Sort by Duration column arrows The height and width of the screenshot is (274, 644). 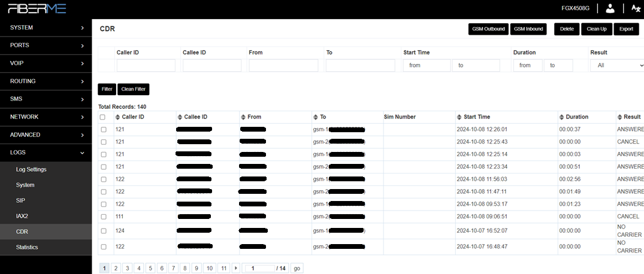tap(561, 117)
